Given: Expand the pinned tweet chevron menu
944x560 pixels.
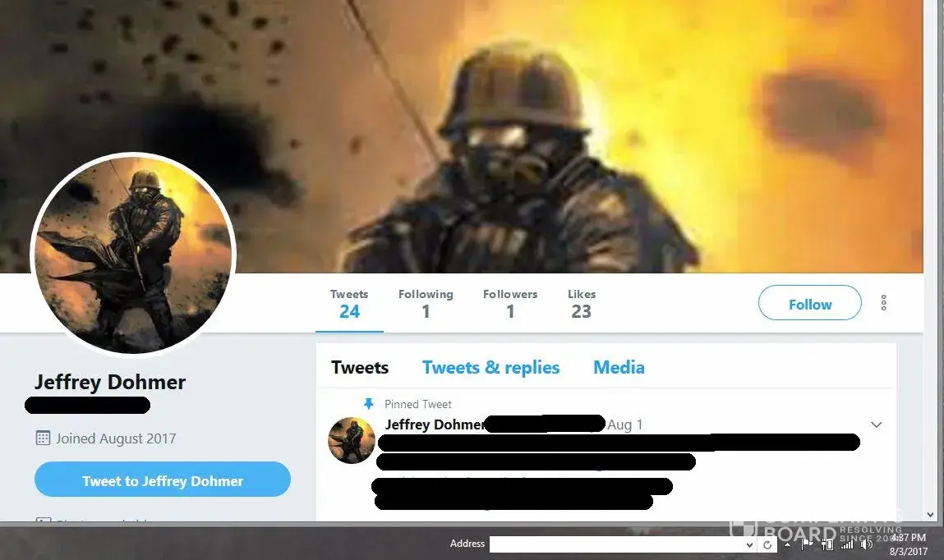Looking at the screenshot, I should (x=876, y=425).
